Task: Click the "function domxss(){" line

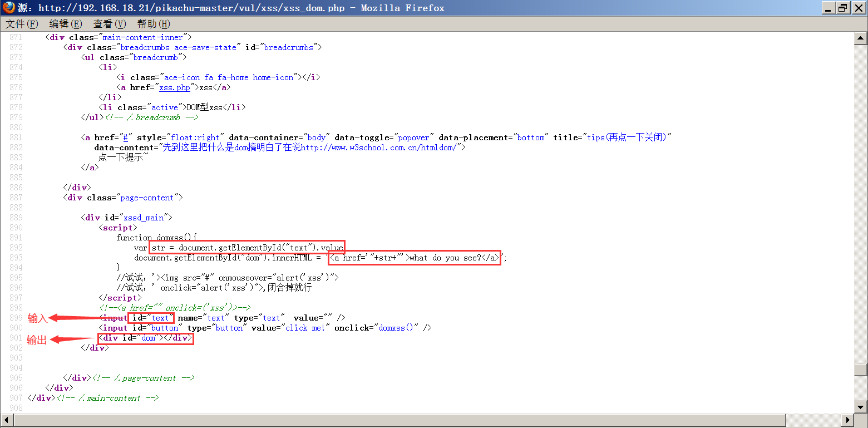Action: point(157,238)
